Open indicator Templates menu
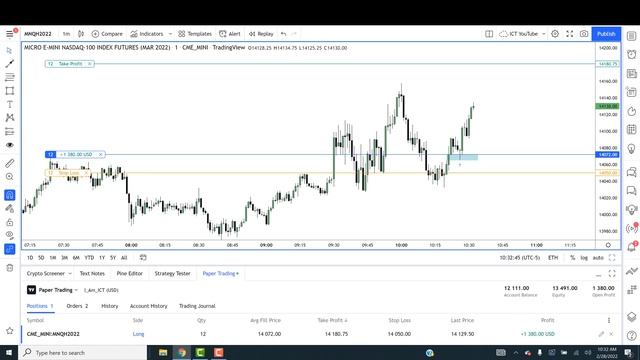Viewport: 640px width, 360px height. click(x=195, y=34)
